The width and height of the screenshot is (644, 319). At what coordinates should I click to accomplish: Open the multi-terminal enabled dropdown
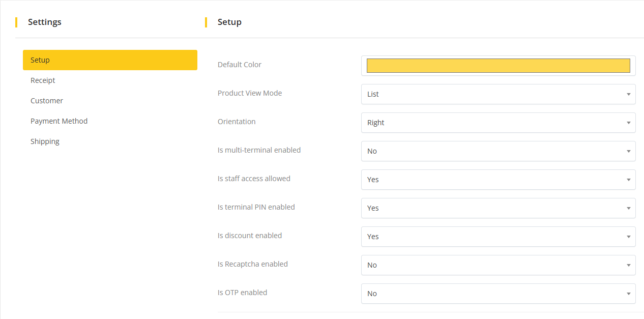(x=498, y=151)
